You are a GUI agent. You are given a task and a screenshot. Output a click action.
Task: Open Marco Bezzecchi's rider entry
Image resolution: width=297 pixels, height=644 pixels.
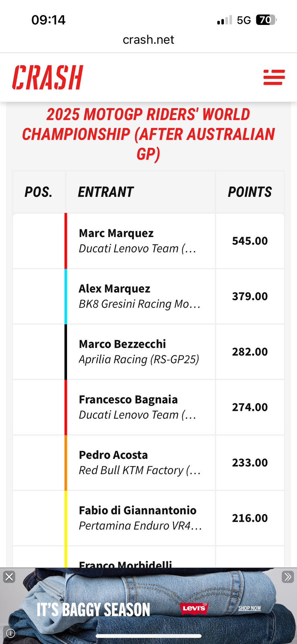(x=122, y=344)
